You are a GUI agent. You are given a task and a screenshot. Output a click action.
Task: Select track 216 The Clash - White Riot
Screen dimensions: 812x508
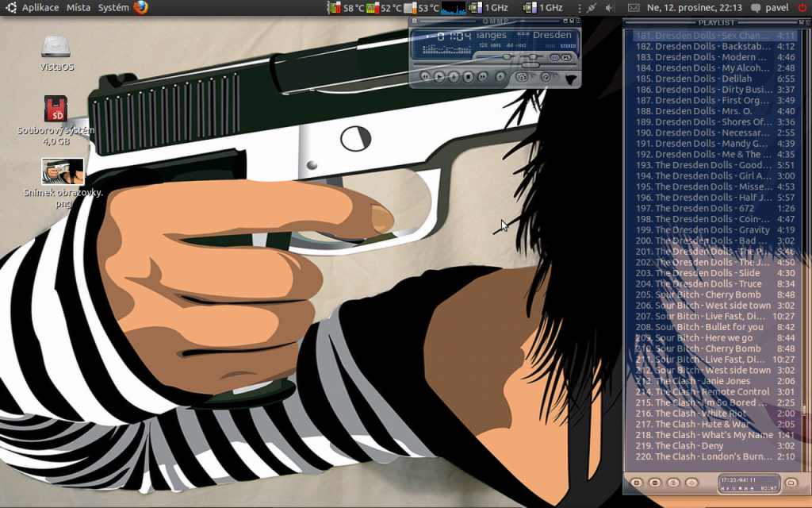[714, 414]
